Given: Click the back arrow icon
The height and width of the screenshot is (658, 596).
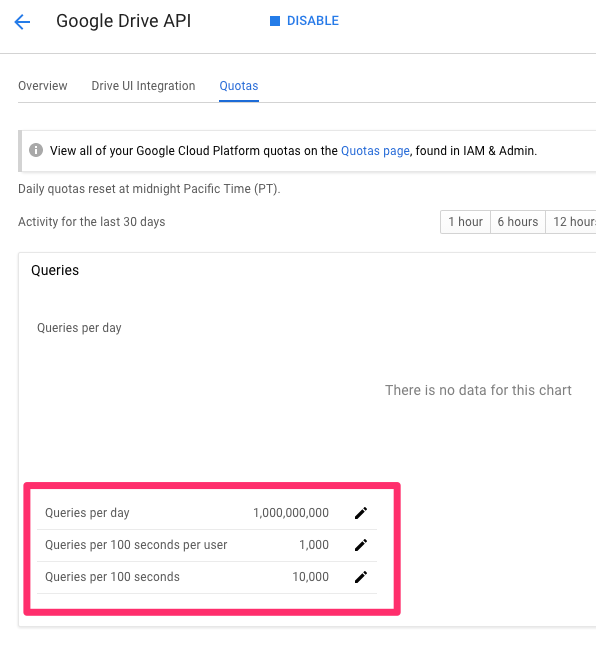Looking at the screenshot, I should coord(22,21).
